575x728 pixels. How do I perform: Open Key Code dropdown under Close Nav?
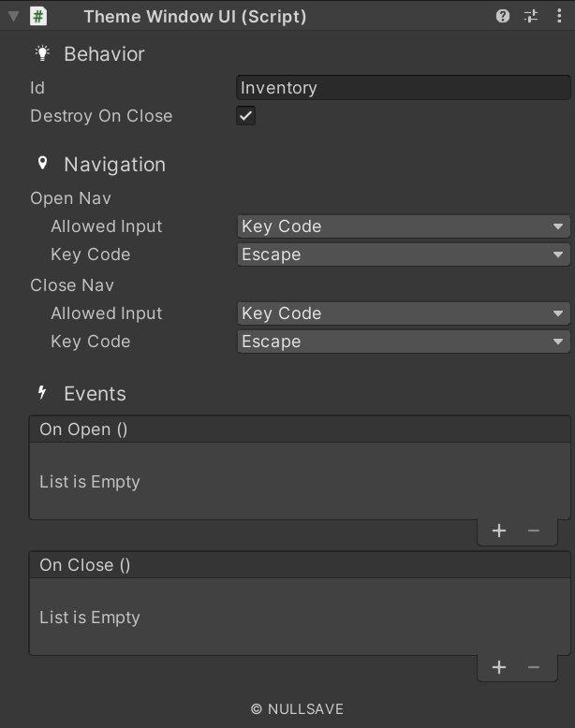point(404,342)
